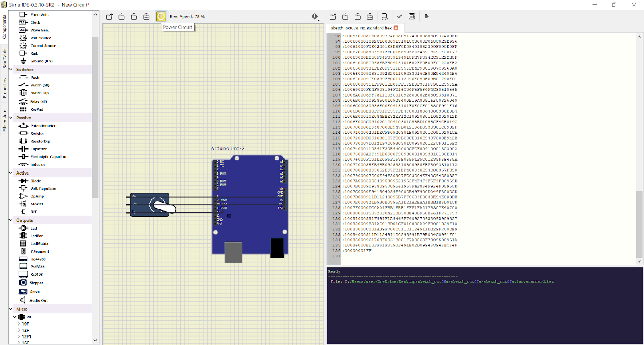Screen dimensions: 644x345
Task: Select the Wave Gen. component
Action: [39, 30]
